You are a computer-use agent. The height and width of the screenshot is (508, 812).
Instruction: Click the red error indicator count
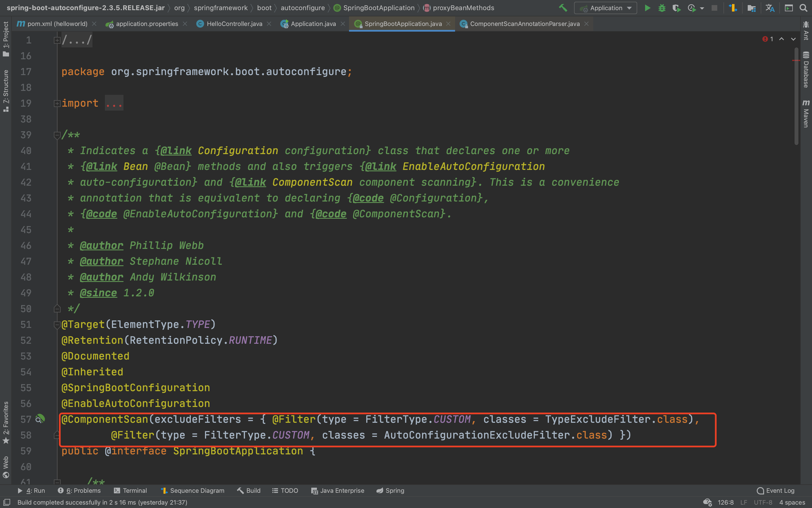(x=768, y=39)
